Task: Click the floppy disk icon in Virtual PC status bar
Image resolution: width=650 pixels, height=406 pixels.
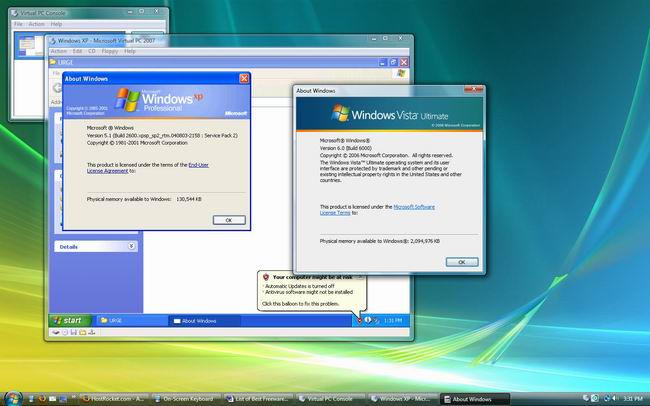Action: click(x=73, y=332)
